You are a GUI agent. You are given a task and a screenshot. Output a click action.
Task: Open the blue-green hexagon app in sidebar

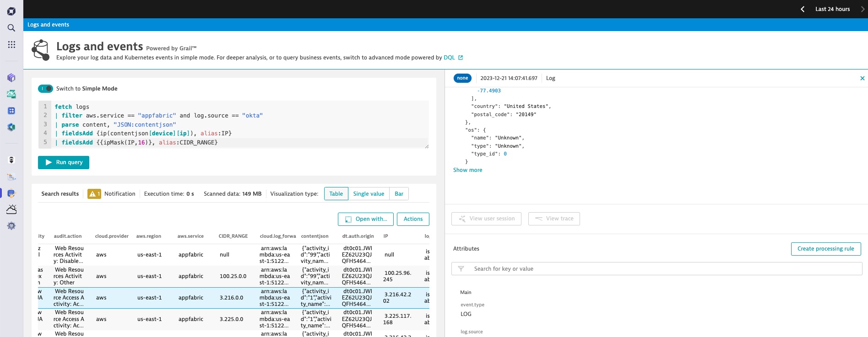click(11, 127)
